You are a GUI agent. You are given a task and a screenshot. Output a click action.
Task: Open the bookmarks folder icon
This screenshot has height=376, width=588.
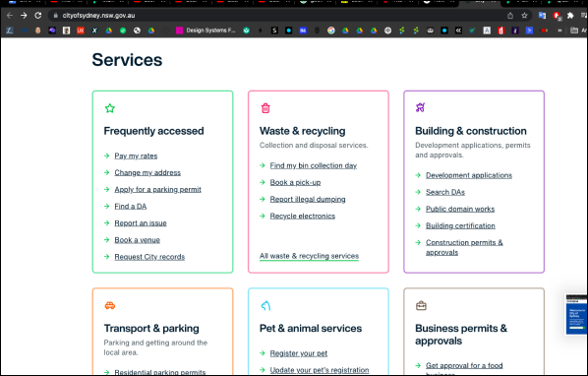click(x=574, y=31)
